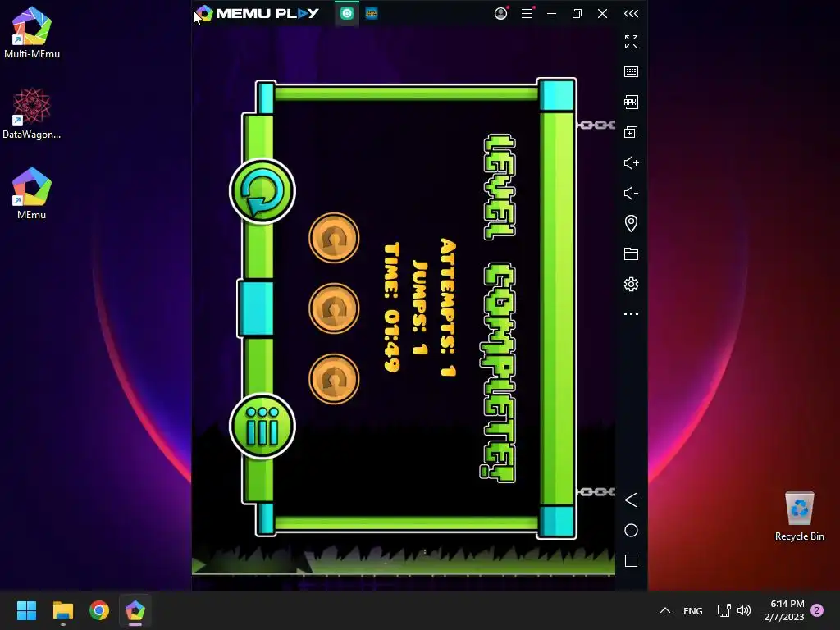The image size is (840, 630).
Task: Show hidden system tray icons
Action: (664, 610)
